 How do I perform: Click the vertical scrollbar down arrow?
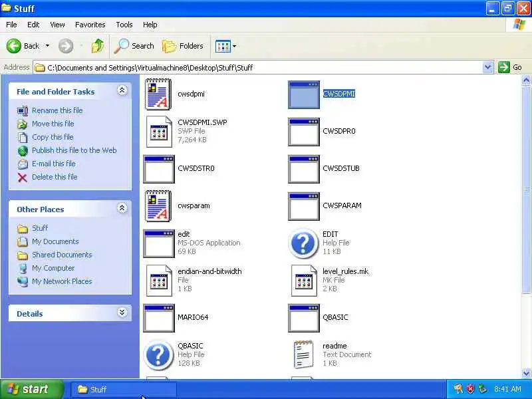[x=526, y=373]
